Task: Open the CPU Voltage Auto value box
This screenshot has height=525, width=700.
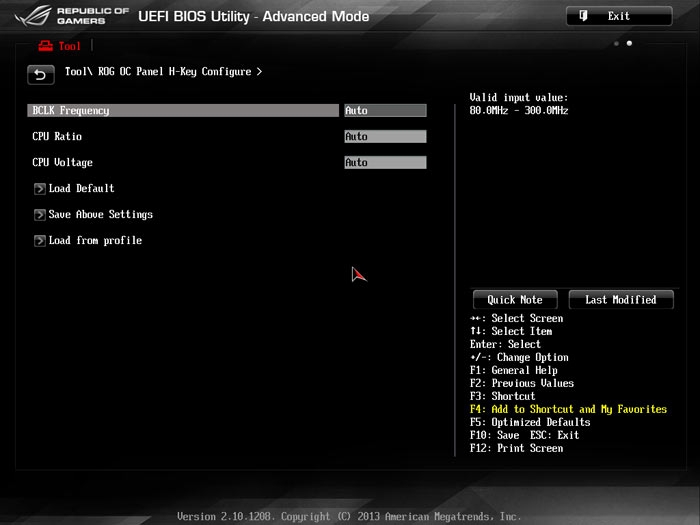Action: [x=385, y=163]
